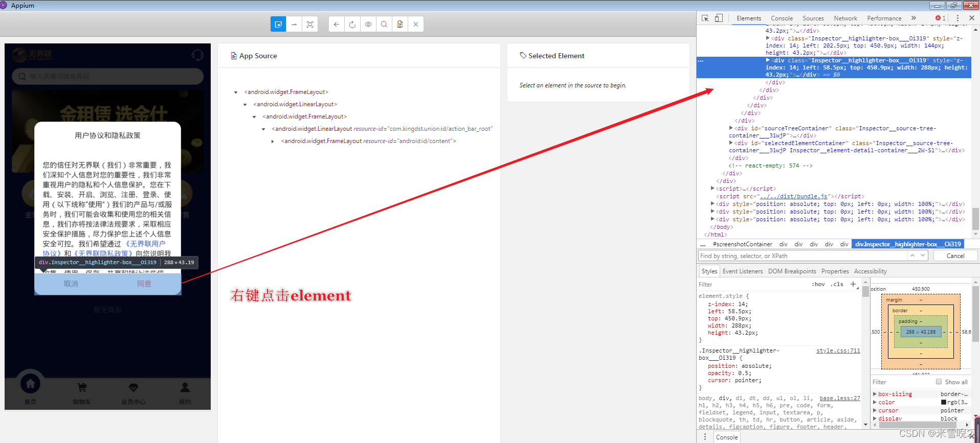Screen dimensions: 980x443
Task: Toggle the :hov element state button
Action: pos(818,284)
